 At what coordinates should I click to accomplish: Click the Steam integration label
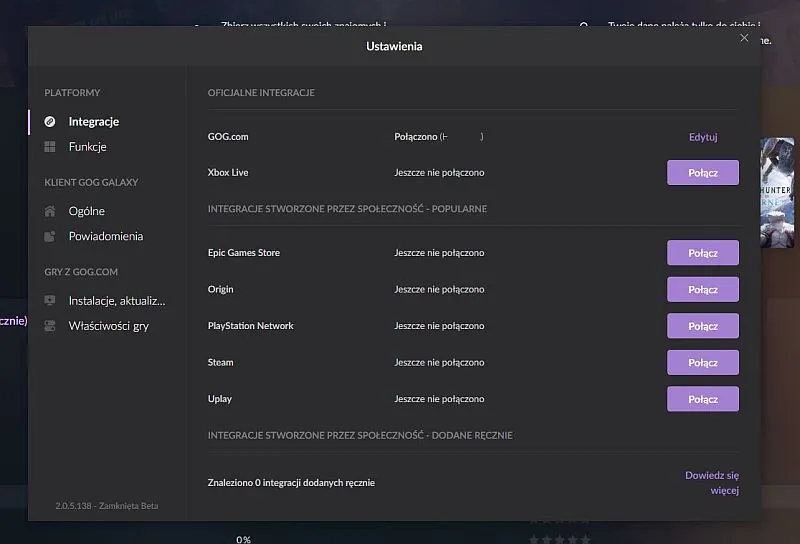(x=220, y=362)
